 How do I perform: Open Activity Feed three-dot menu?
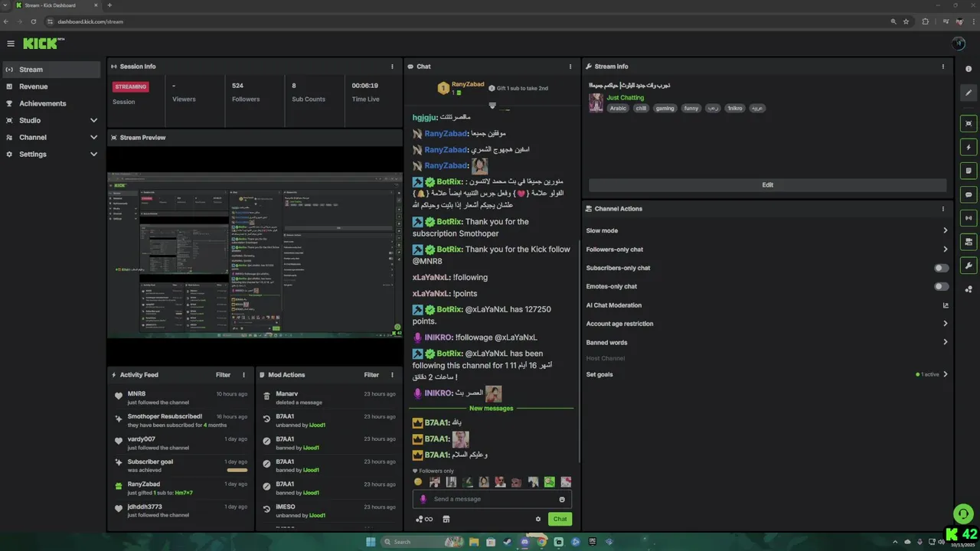[244, 375]
